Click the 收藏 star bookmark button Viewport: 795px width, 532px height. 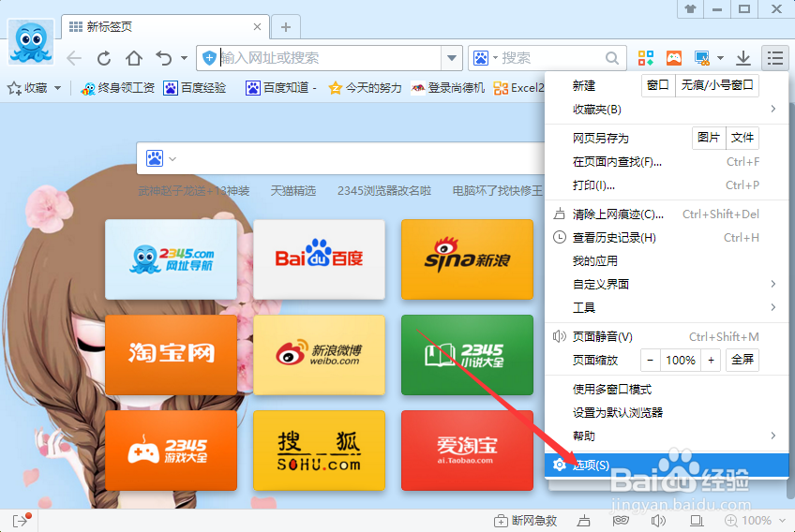(x=27, y=88)
